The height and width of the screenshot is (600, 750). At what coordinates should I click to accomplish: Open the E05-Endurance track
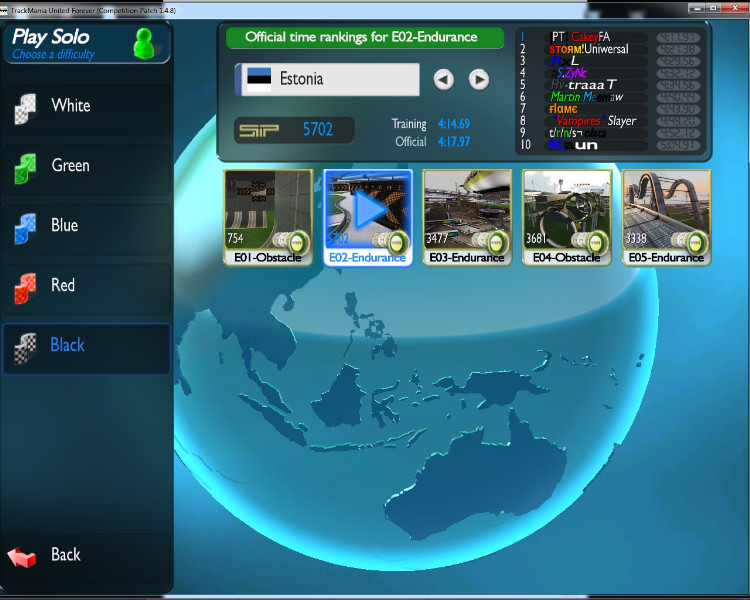coord(666,210)
